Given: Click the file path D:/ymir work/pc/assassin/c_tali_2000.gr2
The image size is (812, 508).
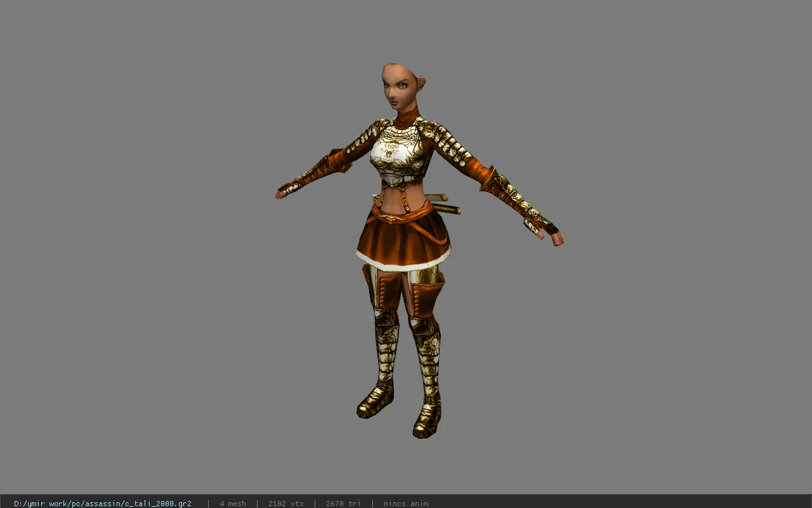Looking at the screenshot, I should 103,504.
